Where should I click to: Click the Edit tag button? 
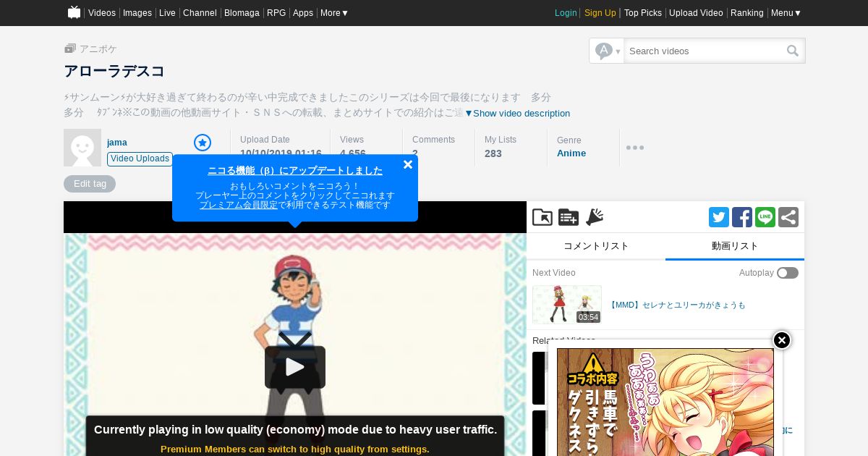pos(90,184)
